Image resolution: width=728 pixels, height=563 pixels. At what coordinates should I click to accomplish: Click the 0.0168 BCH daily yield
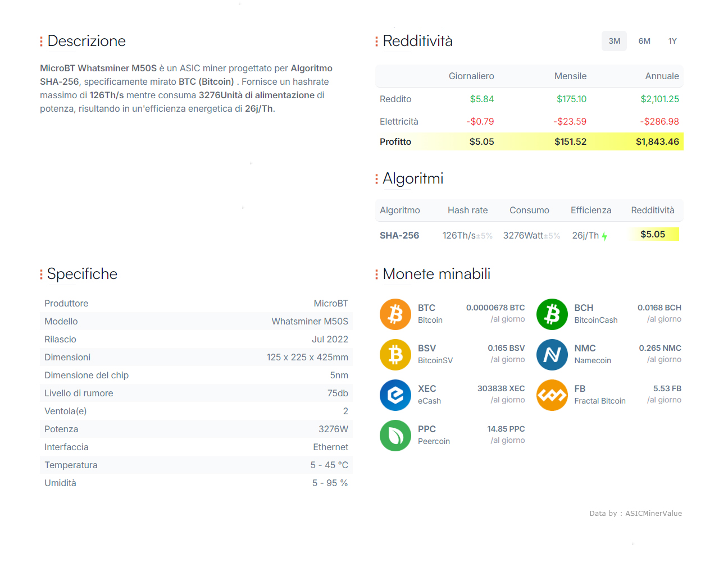659,308
